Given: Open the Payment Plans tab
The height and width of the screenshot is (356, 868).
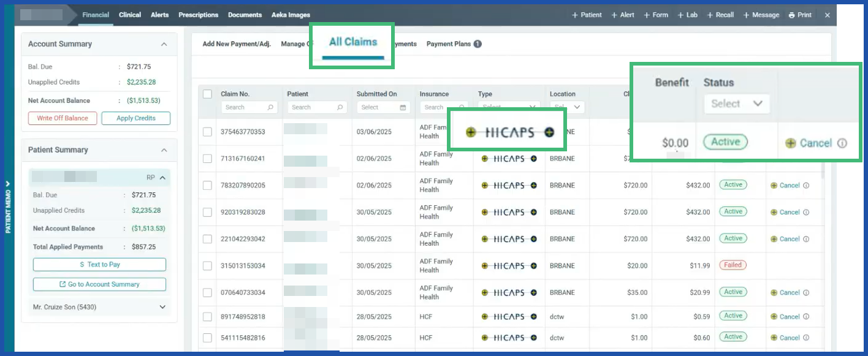Looking at the screenshot, I should tap(449, 44).
